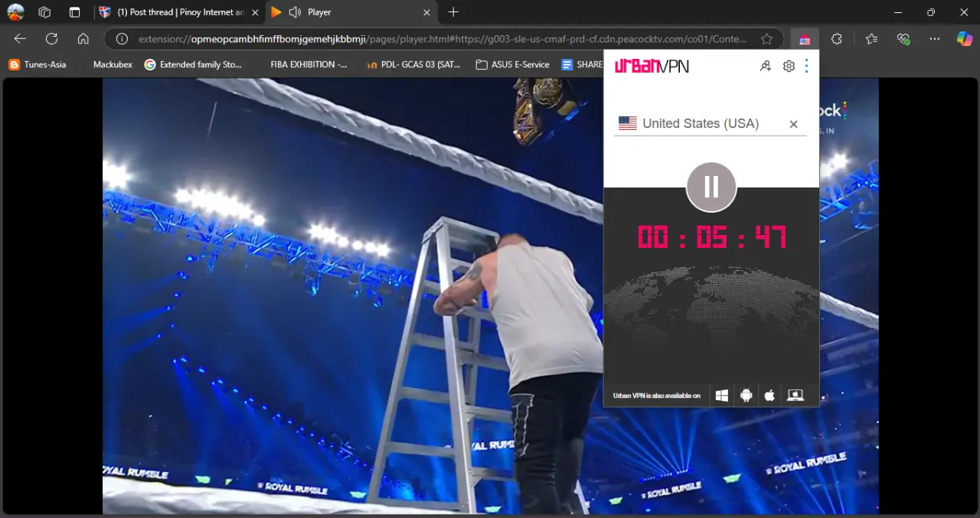Refresh the current page
980x518 pixels.
(x=51, y=39)
